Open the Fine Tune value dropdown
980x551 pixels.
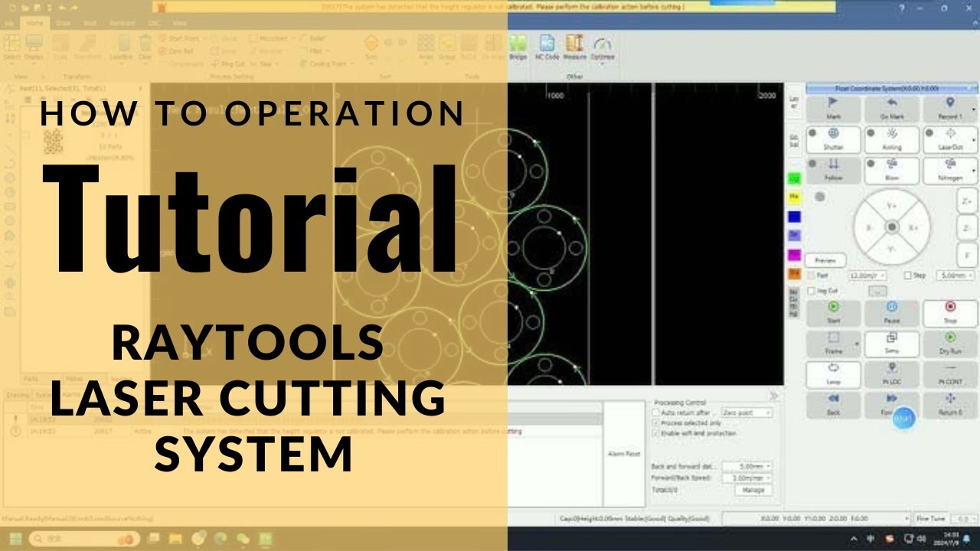[965, 519]
